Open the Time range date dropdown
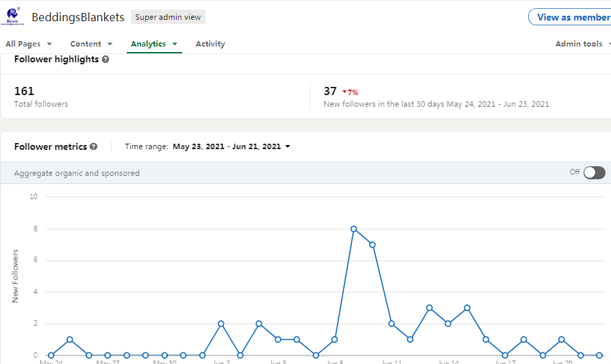The image size is (611, 364). point(232,146)
